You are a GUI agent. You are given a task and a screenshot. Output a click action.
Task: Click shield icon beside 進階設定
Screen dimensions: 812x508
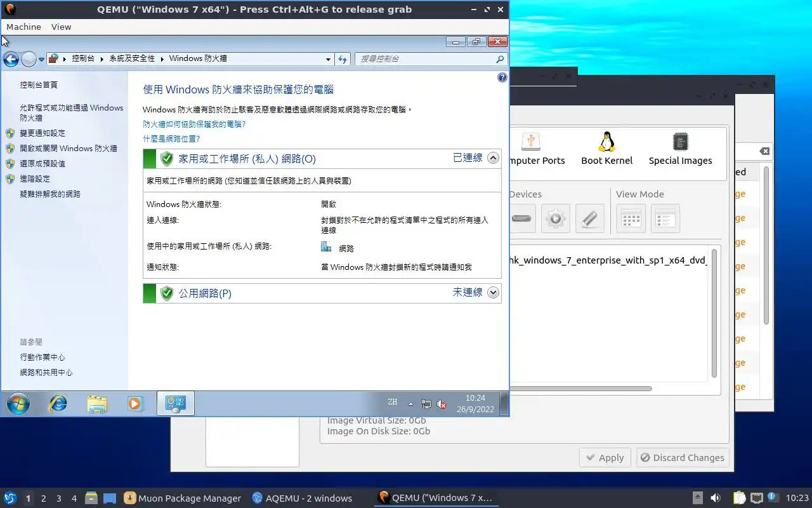(x=10, y=179)
